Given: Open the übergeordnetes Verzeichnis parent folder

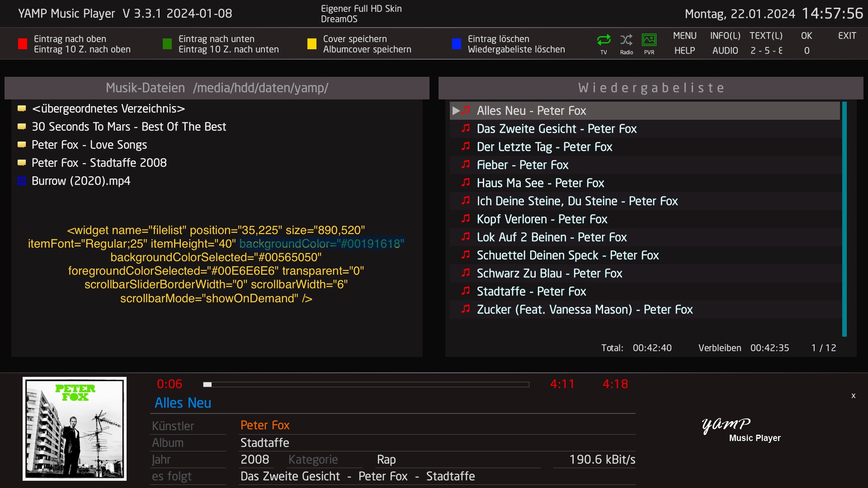Looking at the screenshot, I should coord(108,109).
